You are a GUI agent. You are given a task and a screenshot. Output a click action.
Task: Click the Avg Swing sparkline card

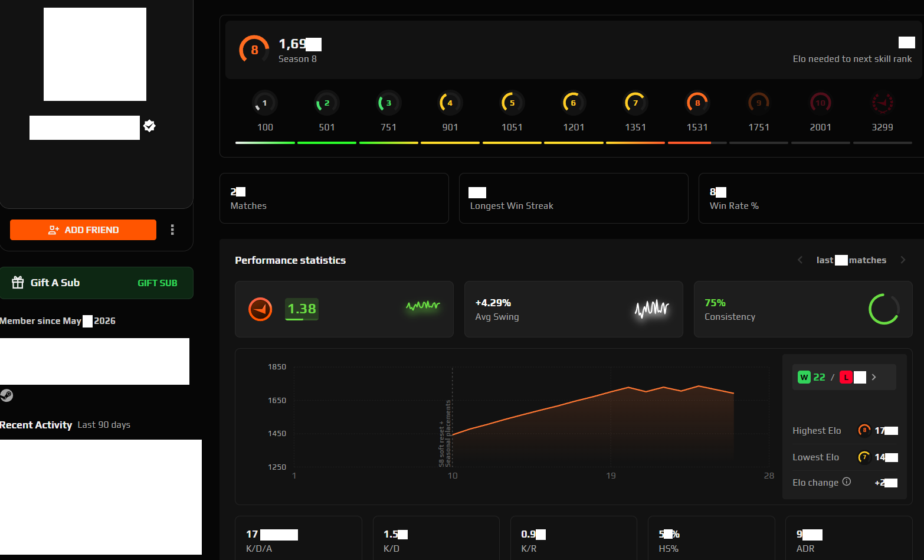(x=574, y=309)
